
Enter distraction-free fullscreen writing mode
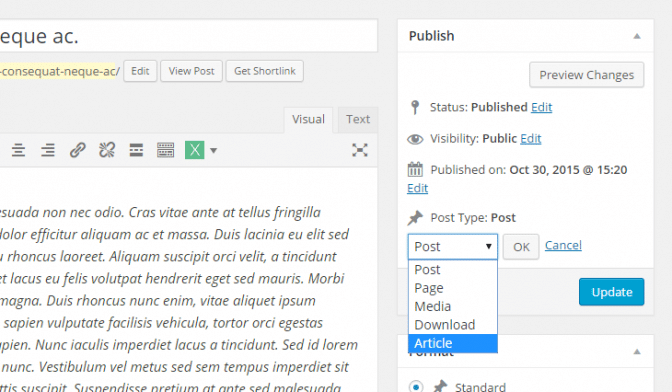tap(360, 150)
